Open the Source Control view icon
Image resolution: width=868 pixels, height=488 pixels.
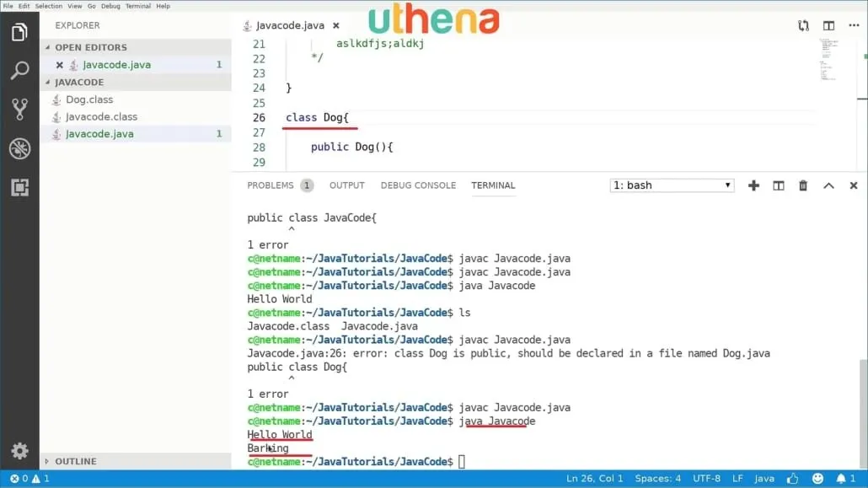(x=19, y=109)
